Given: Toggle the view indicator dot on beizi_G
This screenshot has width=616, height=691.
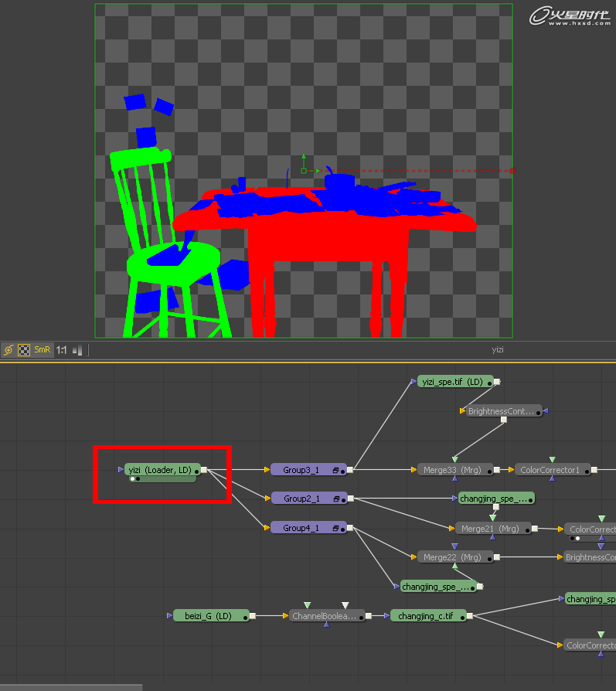Looking at the screenshot, I should pyautogui.click(x=246, y=618).
